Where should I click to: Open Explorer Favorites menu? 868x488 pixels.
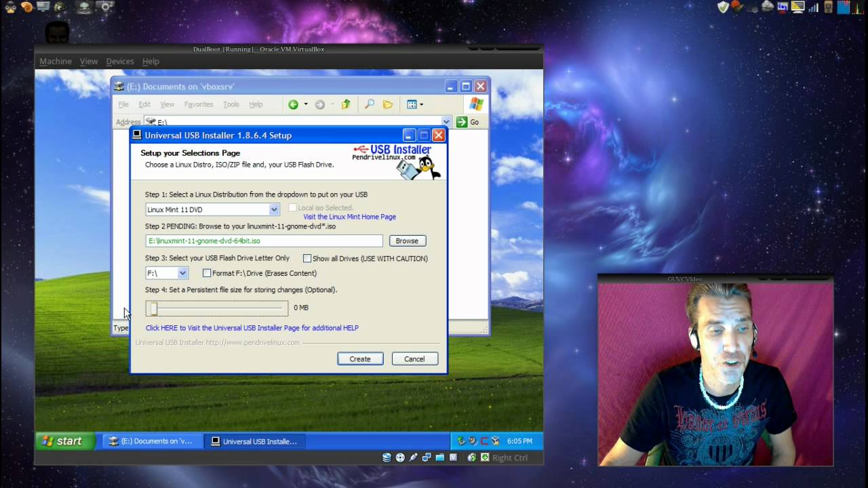pyautogui.click(x=199, y=104)
